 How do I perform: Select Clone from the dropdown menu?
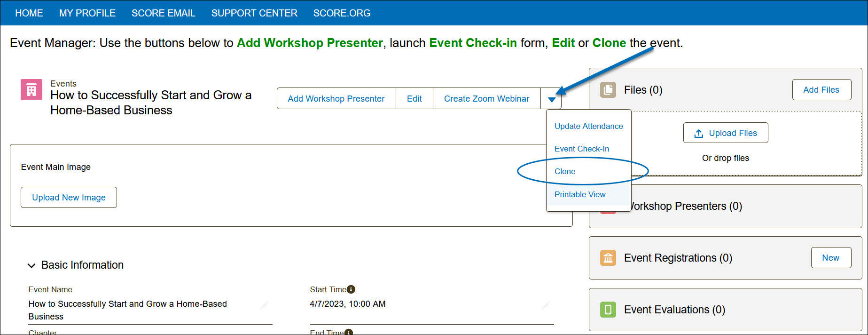pos(565,171)
